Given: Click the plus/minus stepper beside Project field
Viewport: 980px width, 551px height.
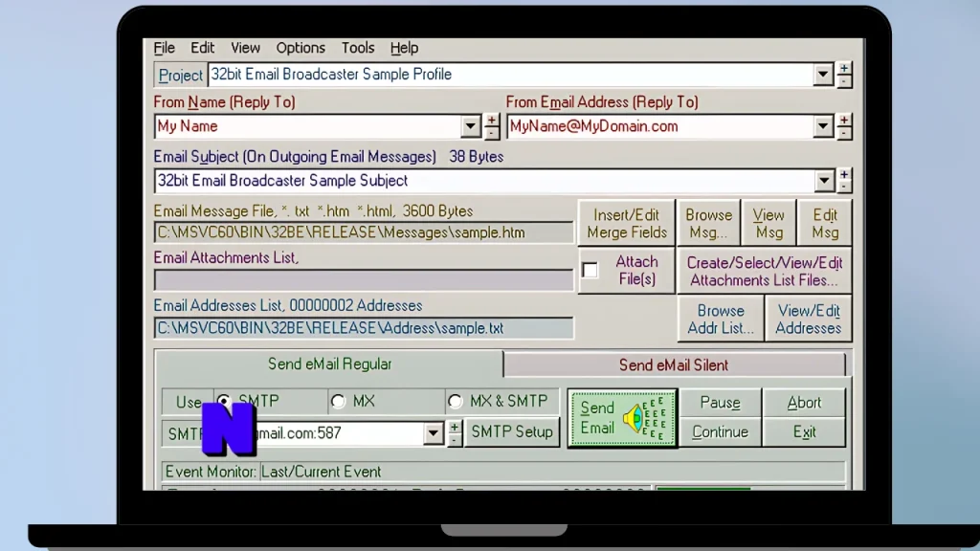Looking at the screenshot, I should tap(844, 75).
